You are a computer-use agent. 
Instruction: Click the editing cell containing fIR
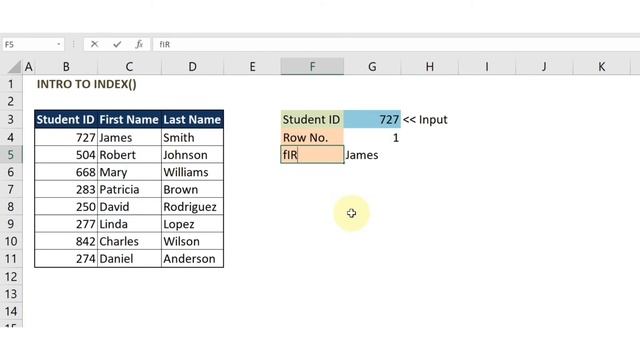tap(312, 155)
